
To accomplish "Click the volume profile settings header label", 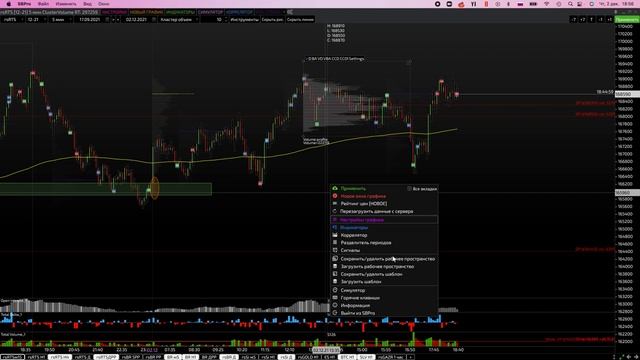I will [x=335, y=59].
